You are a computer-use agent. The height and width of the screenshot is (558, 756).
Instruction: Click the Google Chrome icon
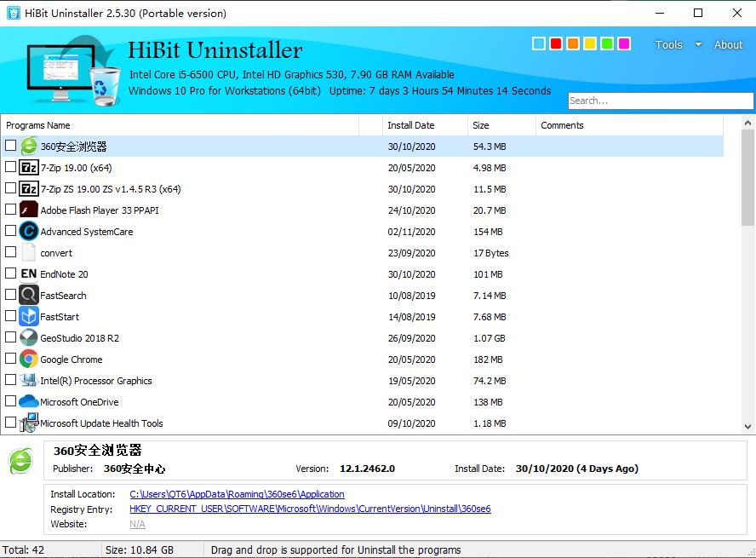point(29,359)
